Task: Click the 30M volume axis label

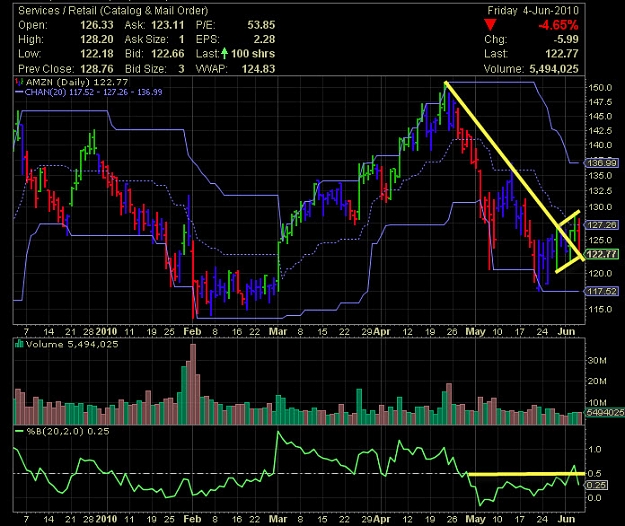Action: pyautogui.click(x=597, y=361)
